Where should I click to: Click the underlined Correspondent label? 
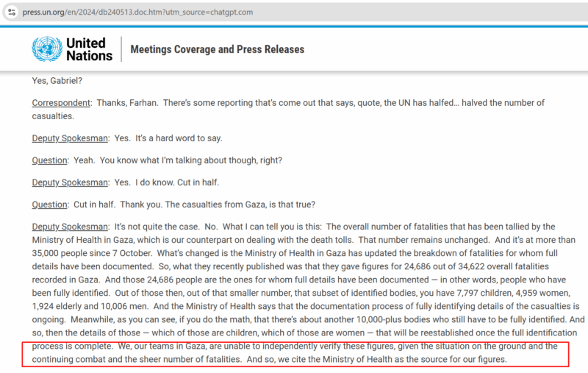61,103
